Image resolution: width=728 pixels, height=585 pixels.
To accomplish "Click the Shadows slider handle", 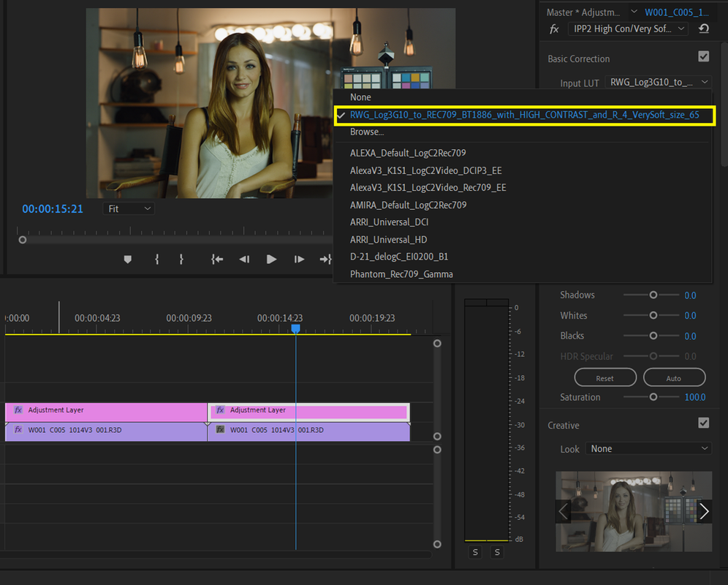I will click(x=653, y=295).
